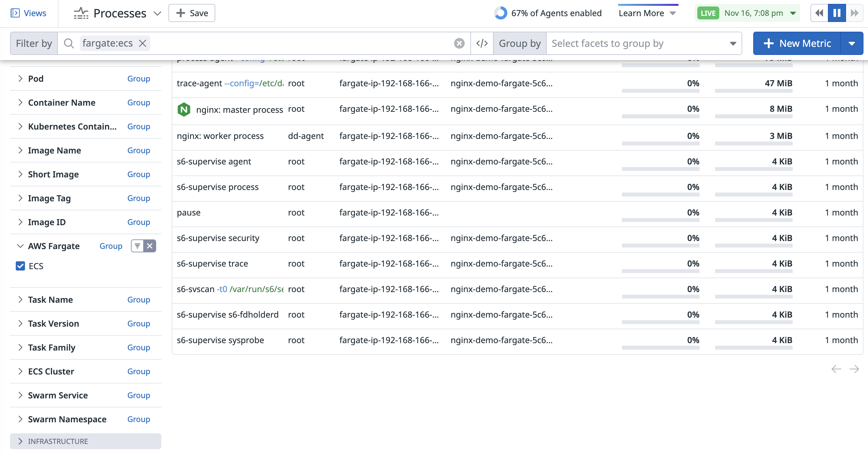Image resolution: width=868 pixels, height=453 pixels.
Task: Click the Save button
Action: tap(192, 13)
